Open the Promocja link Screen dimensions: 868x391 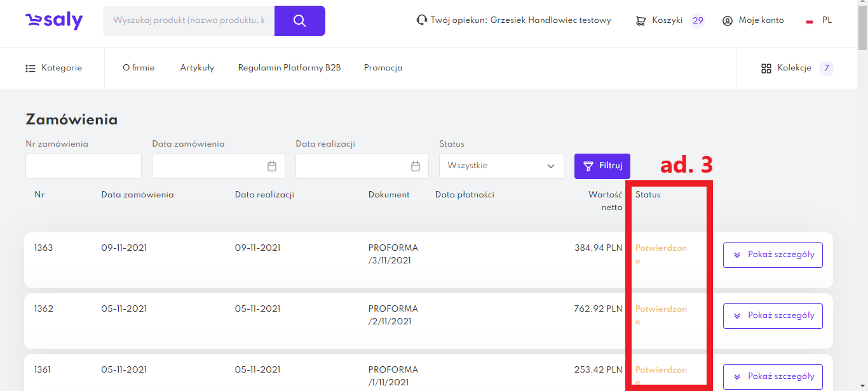coord(383,68)
